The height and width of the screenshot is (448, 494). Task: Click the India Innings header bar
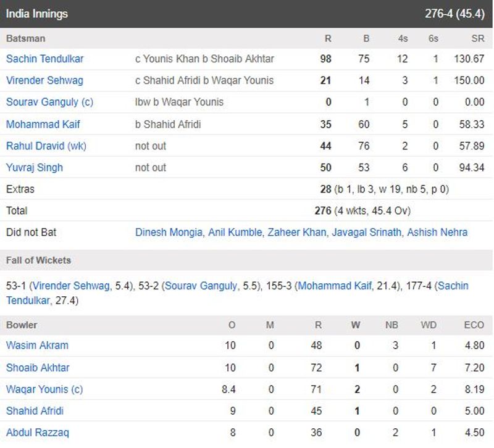(185, 14)
